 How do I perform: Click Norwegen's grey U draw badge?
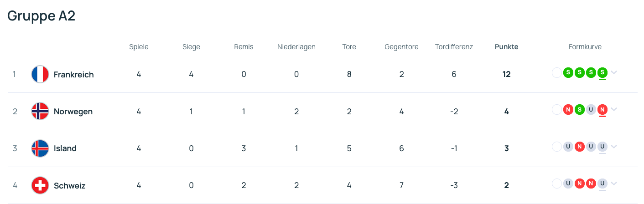click(591, 109)
